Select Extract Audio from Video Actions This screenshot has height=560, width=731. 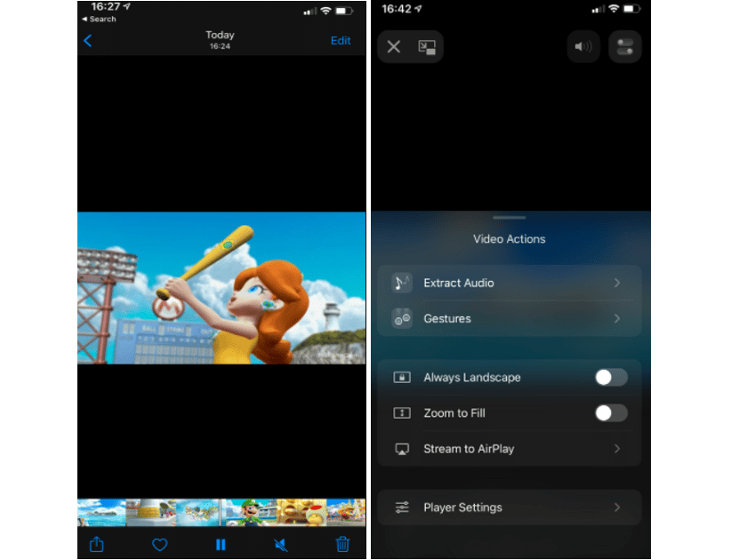[459, 282]
